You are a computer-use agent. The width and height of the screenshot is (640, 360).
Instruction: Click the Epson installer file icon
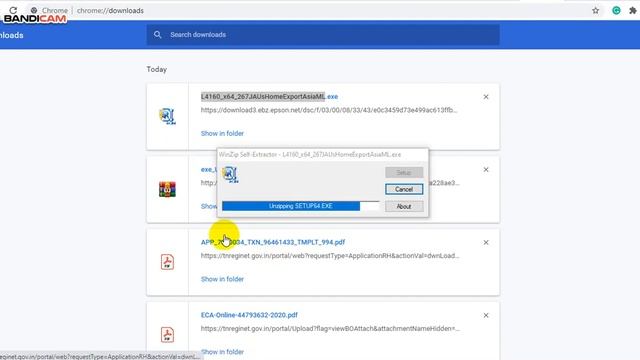point(167,116)
